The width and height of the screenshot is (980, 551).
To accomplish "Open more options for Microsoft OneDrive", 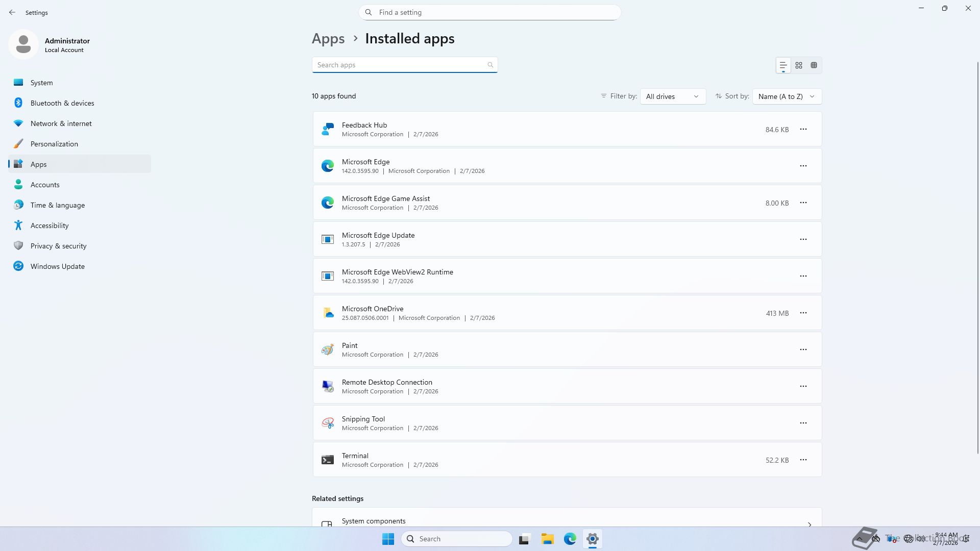I will click(x=803, y=313).
